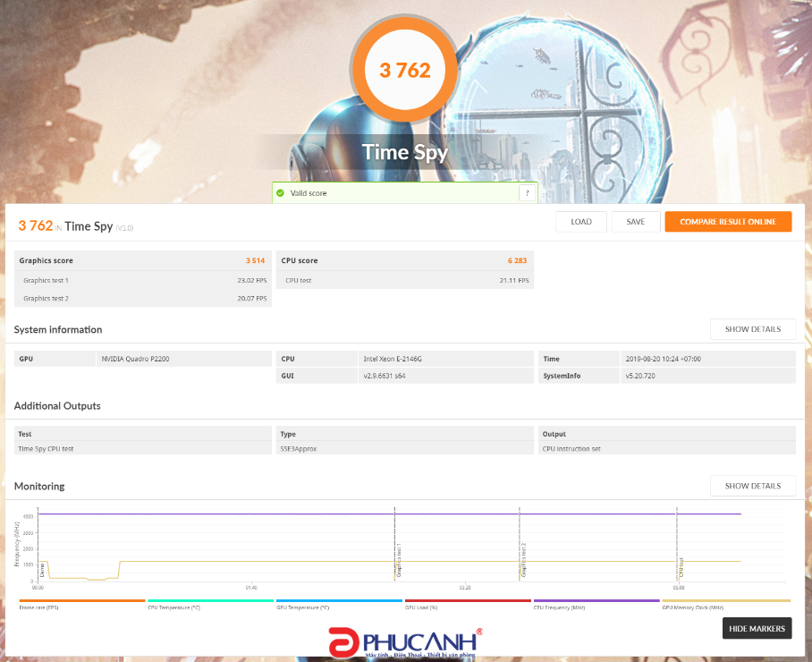This screenshot has width=812, height=662.
Task: Toggle the CPU Frequency (MHz) legend entry
Action: pyautogui.click(x=596, y=604)
